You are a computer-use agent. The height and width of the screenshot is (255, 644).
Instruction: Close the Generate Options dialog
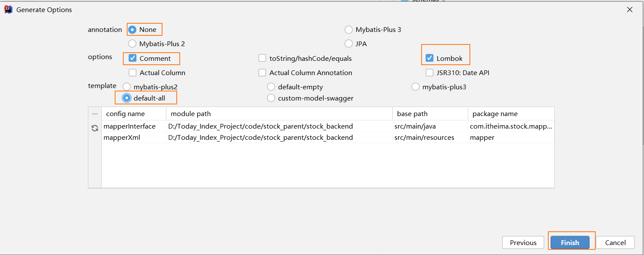tap(630, 9)
